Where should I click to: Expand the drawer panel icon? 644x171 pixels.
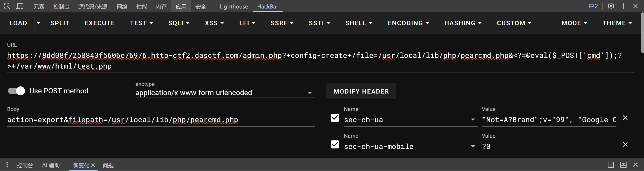[x=623, y=165]
